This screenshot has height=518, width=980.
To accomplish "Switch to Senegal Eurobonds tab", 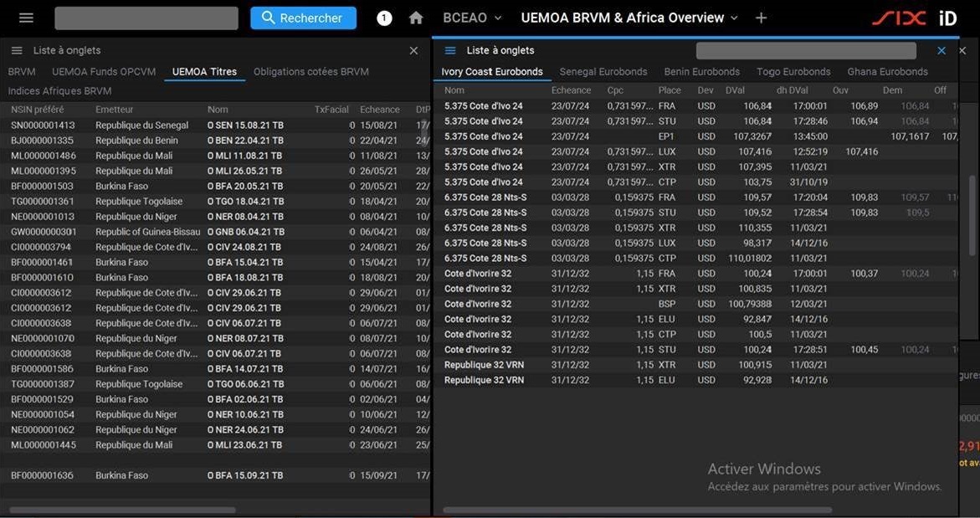I will click(603, 72).
